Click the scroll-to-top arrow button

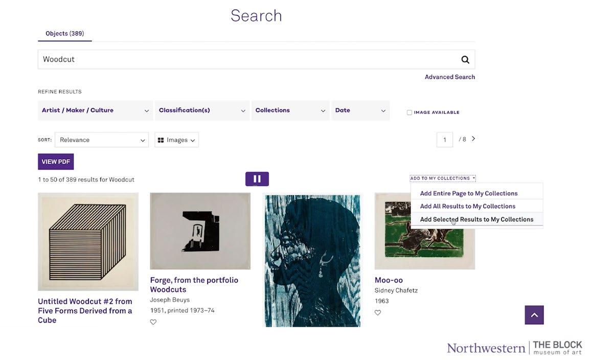pyautogui.click(x=534, y=315)
